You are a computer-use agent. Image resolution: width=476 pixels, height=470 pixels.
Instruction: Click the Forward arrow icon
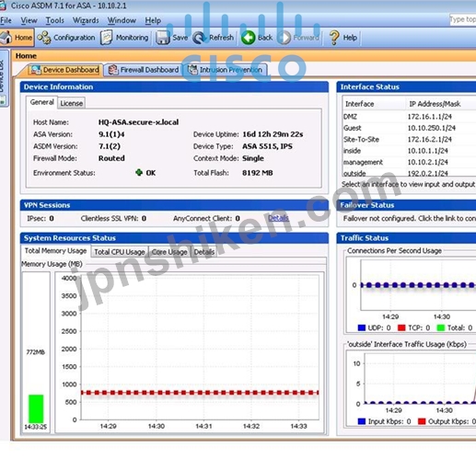[284, 38]
